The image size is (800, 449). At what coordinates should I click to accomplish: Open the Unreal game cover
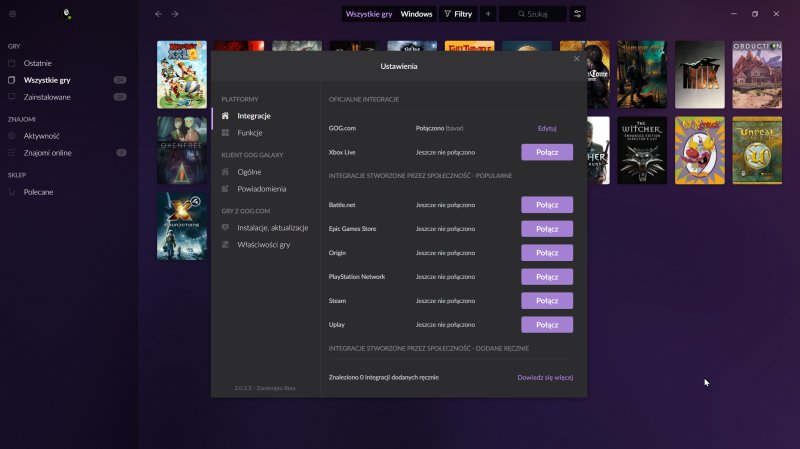[757, 150]
